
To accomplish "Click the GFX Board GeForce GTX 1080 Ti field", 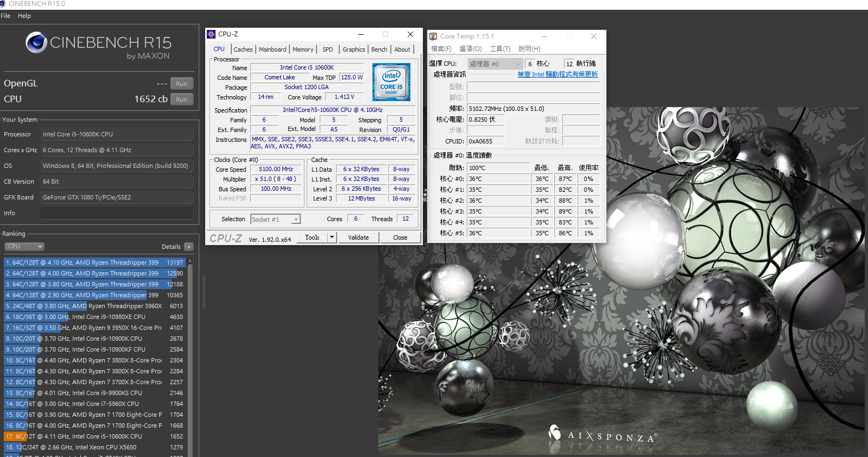I will pos(117,197).
